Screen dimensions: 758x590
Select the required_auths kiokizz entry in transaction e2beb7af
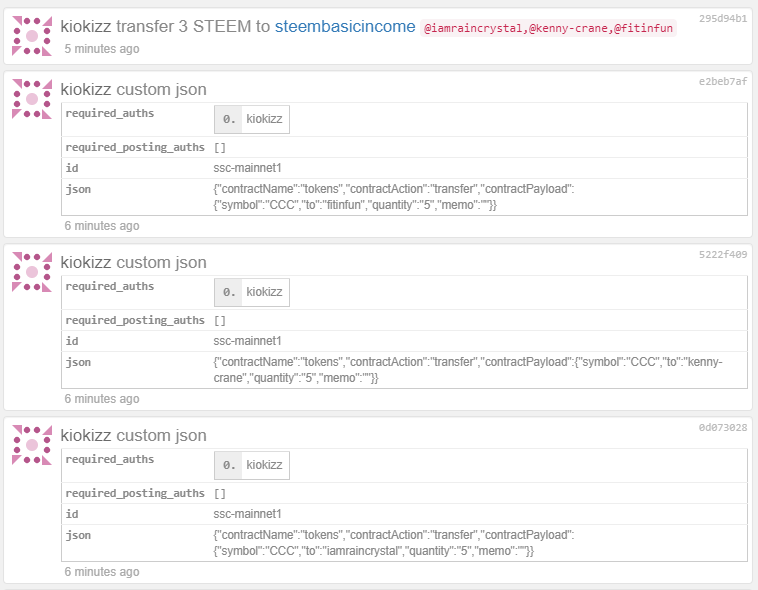pyautogui.click(x=264, y=120)
